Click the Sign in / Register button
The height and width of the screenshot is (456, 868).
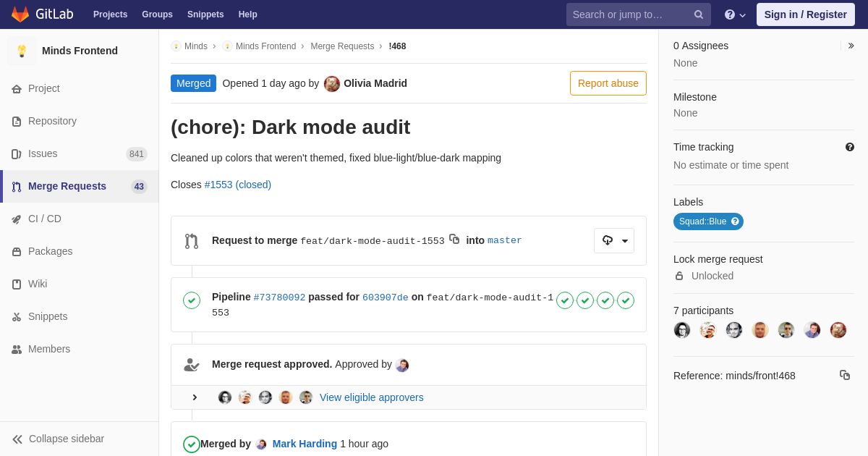tap(805, 14)
